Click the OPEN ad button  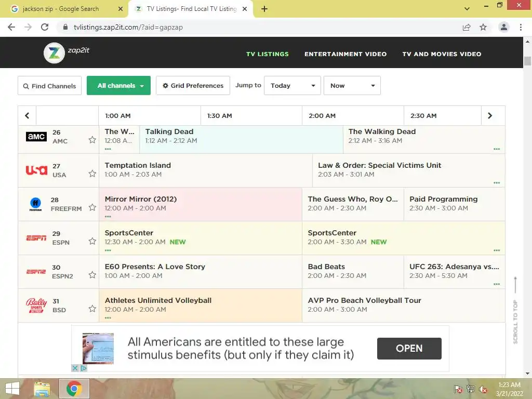pos(409,349)
